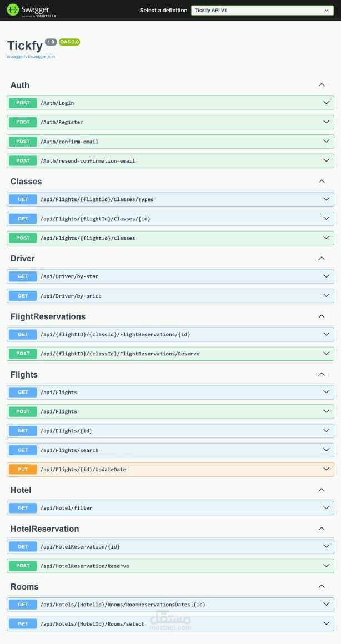Collapse the Flights section
This screenshot has height=644, width=341.
coord(322,374)
